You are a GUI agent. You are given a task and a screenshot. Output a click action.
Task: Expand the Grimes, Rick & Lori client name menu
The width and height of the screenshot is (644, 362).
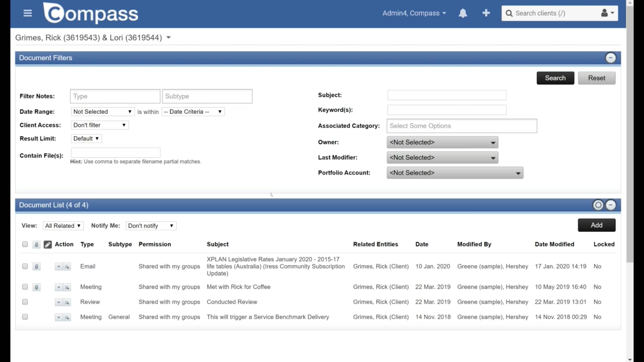click(x=168, y=38)
